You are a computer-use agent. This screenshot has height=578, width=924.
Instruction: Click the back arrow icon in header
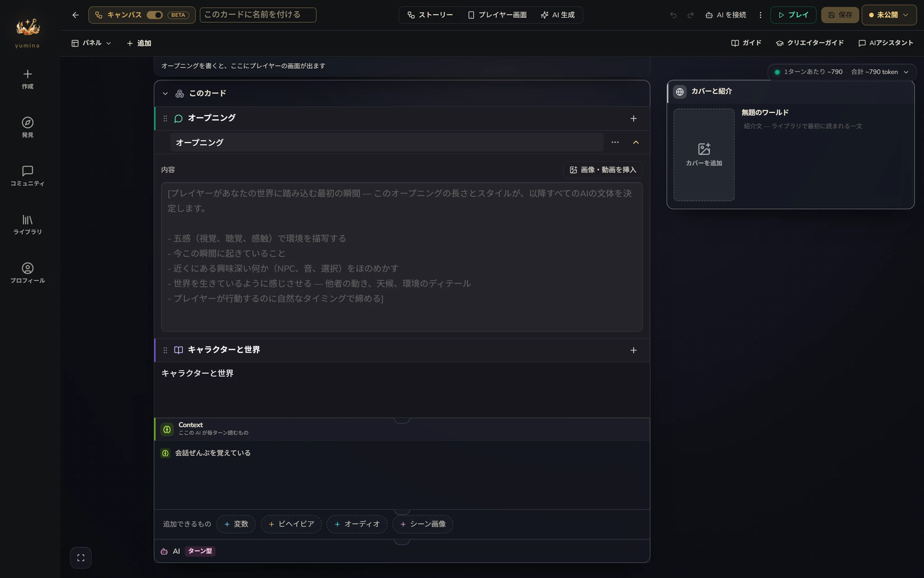(x=75, y=15)
